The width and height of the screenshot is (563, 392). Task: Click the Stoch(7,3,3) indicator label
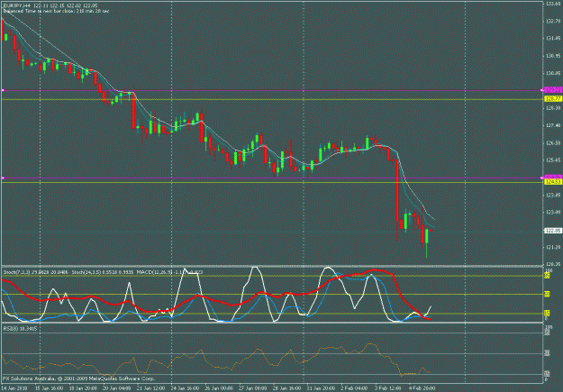(35, 272)
